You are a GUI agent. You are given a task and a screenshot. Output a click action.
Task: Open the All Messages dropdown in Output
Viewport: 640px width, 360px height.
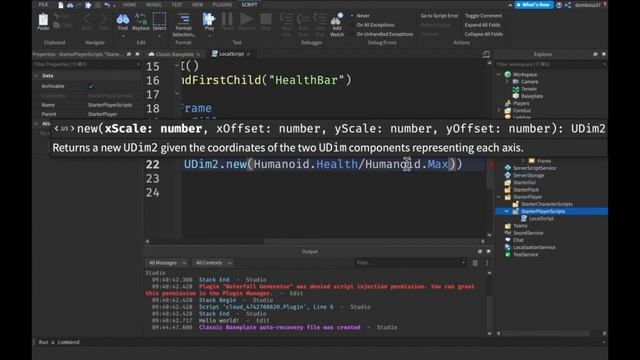(167, 263)
